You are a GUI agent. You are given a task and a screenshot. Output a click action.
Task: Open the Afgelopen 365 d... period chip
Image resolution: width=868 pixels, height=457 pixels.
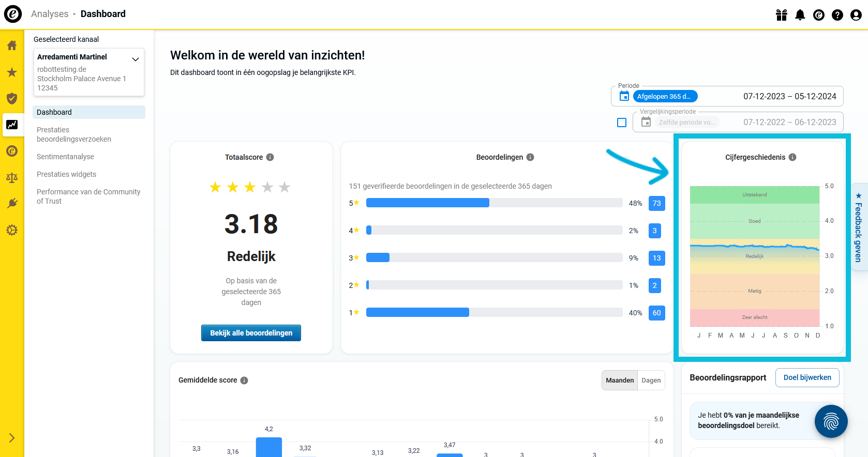[665, 96]
